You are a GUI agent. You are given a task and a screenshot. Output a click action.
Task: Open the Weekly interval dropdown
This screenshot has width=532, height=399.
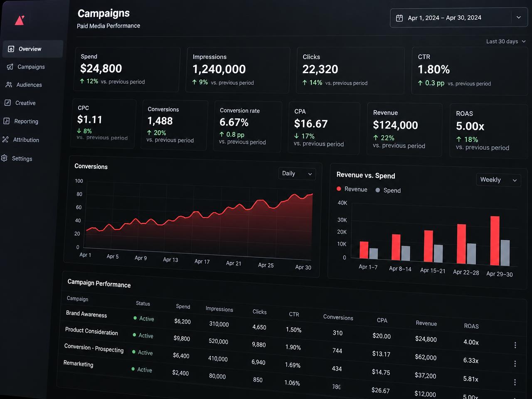point(498,180)
